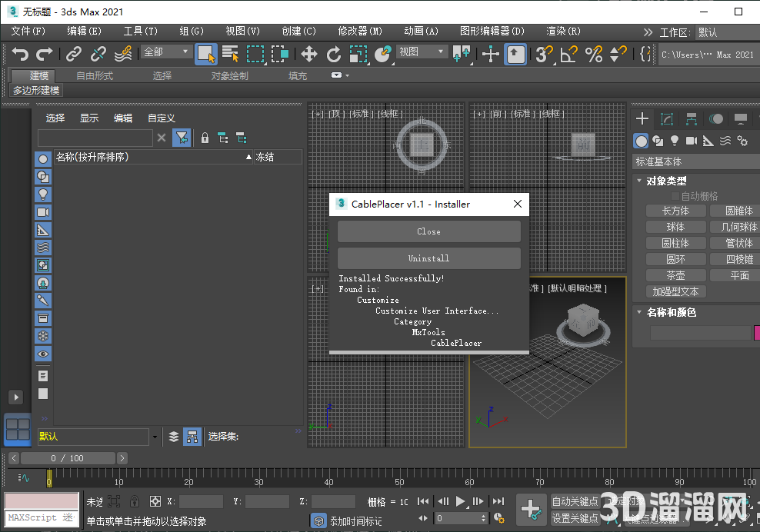Select the Select and Move tool
Image resolution: width=760 pixels, height=532 pixels.
308,54
